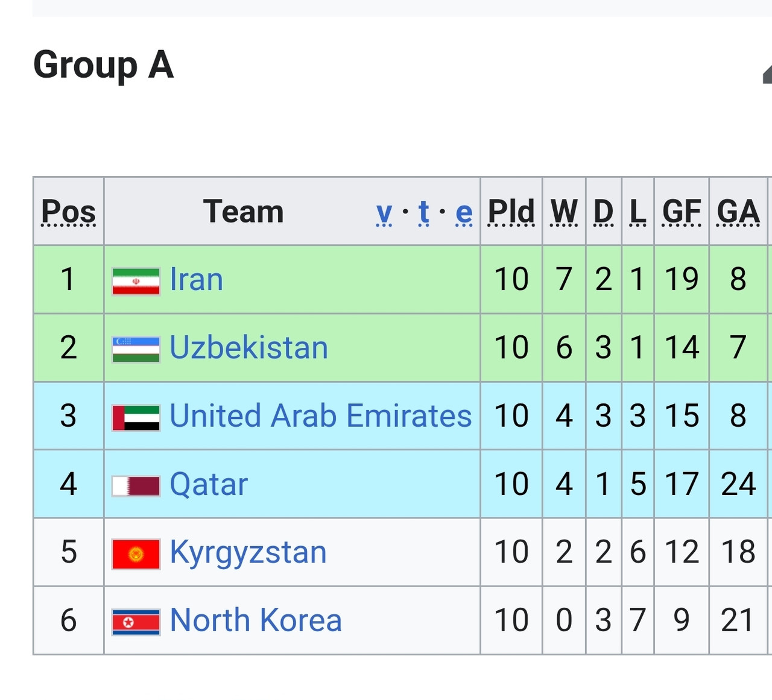Click the Pos column header abbreviation
The image size is (772, 700).
68,212
